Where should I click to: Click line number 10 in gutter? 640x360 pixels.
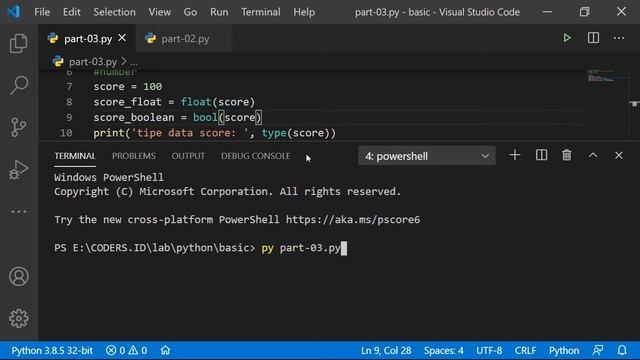coord(66,133)
